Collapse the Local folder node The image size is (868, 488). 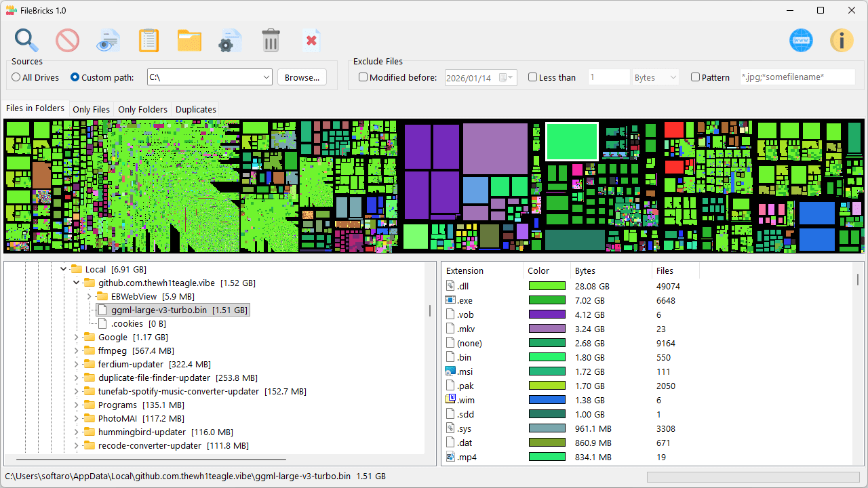point(64,269)
